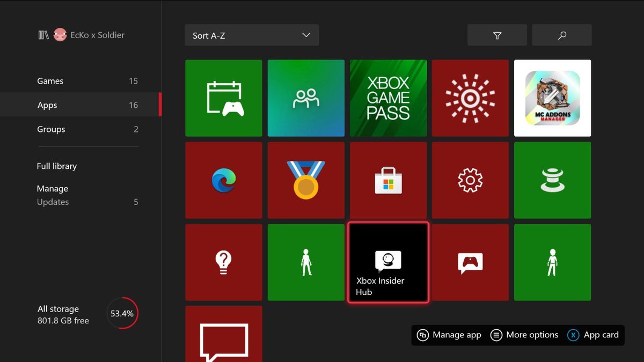Open the events calendar controller tile

click(x=224, y=98)
